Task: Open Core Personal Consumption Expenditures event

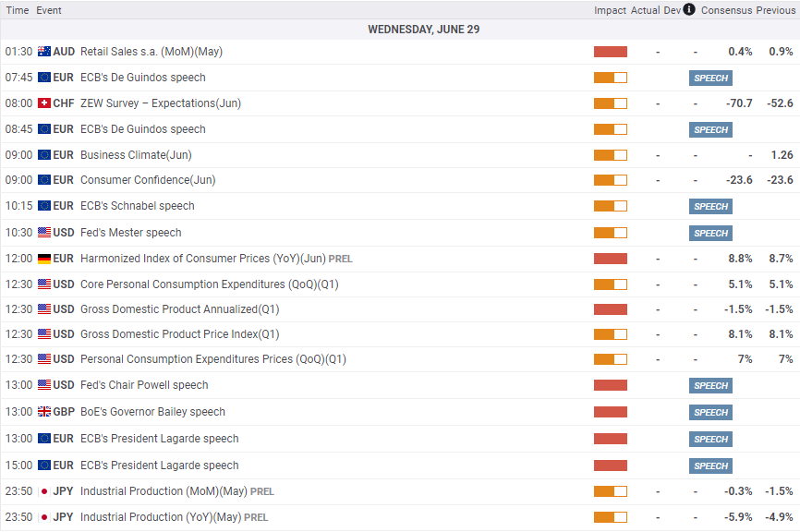Action: coord(209,284)
